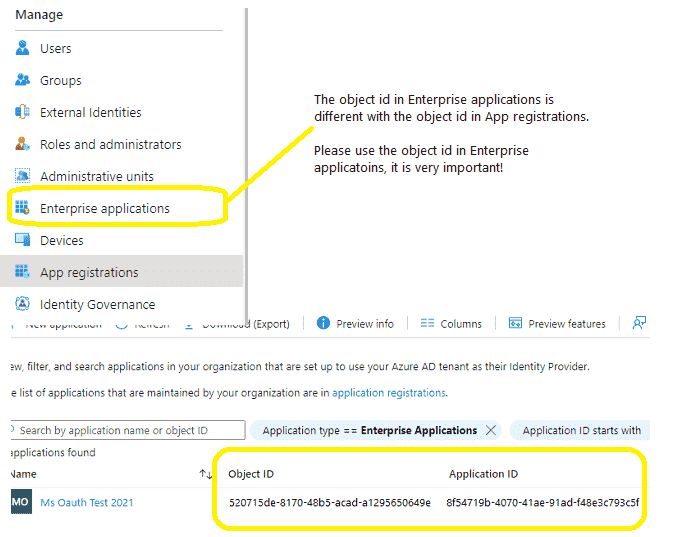Click the application name search field
Image resolution: width=694 pixels, height=537 pixels.
(128, 430)
